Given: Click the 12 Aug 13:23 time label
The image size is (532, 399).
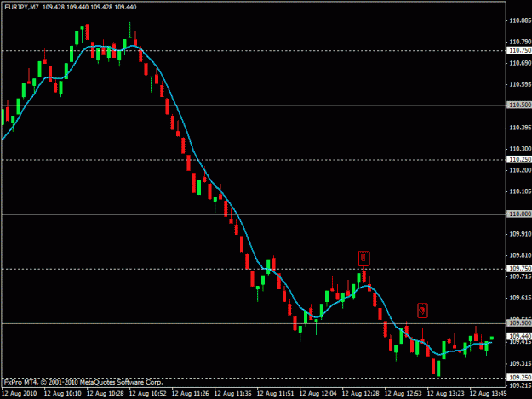Looking at the screenshot, I should [x=445, y=394].
